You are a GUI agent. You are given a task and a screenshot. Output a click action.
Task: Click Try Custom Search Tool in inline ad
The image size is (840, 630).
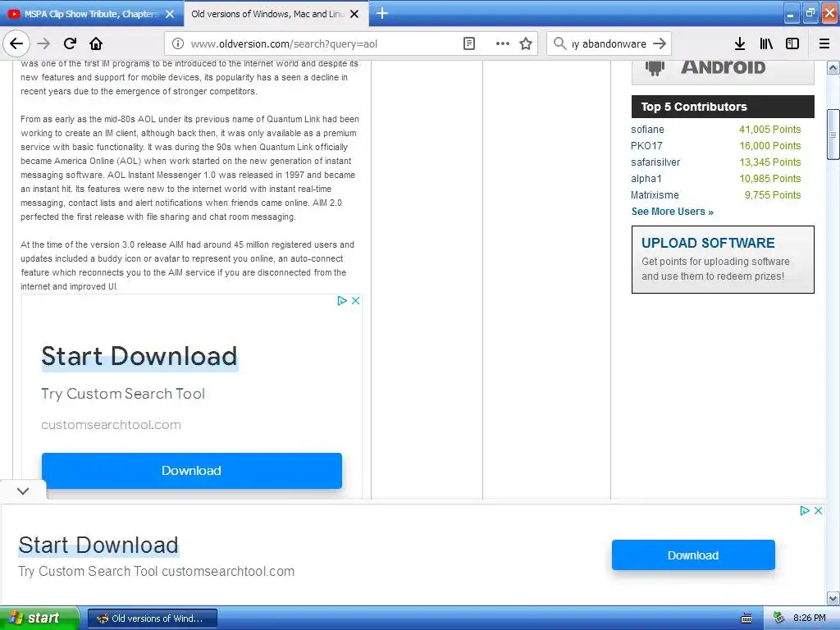pyautogui.click(x=123, y=394)
